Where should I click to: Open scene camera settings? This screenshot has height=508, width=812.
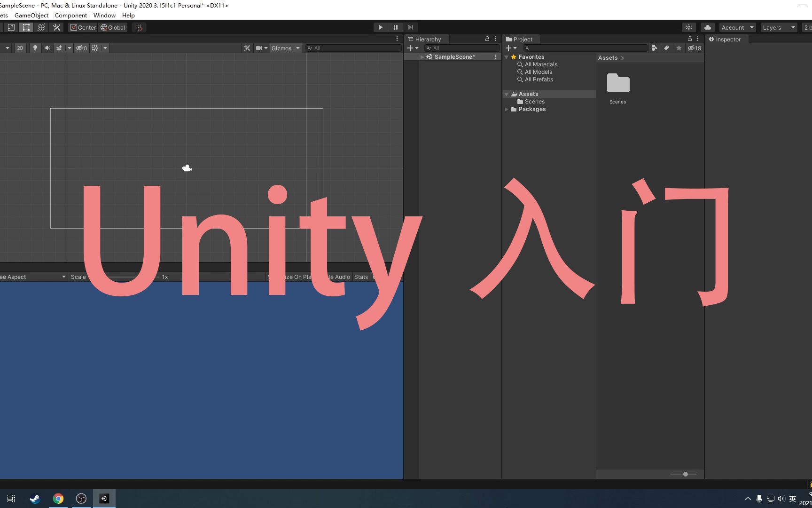point(261,48)
